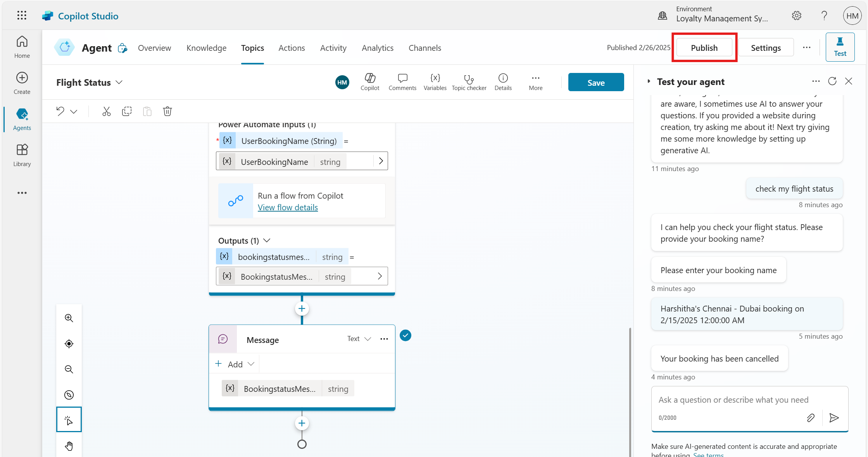
Task: Select the pan hand tool
Action: tap(69, 446)
